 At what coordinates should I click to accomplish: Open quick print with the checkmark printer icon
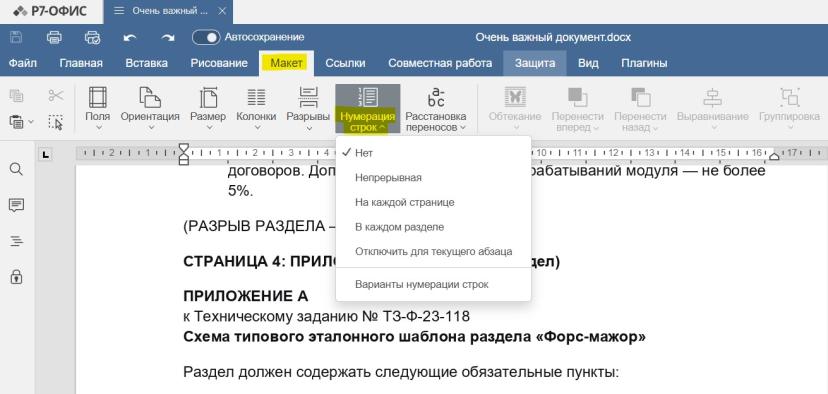(92, 37)
